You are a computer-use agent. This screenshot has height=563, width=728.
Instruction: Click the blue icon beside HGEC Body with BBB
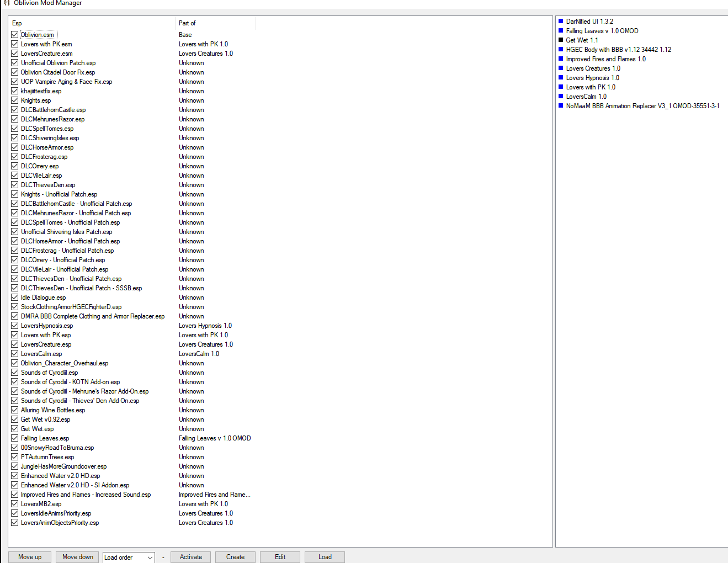click(x=561, y=50)
